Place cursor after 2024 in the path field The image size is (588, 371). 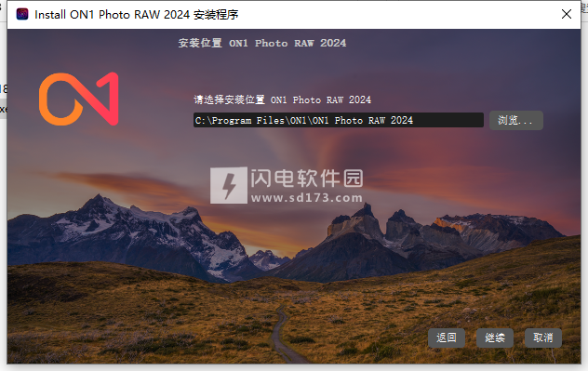pos(414,120)
